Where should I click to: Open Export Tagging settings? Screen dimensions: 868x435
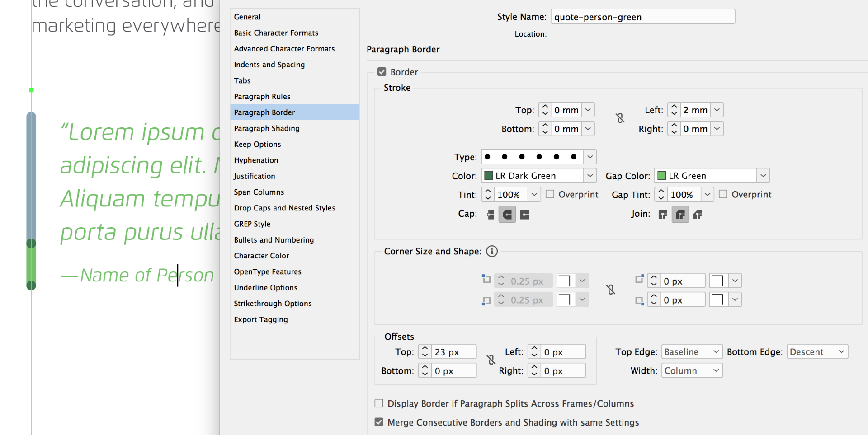click(261, 319)
